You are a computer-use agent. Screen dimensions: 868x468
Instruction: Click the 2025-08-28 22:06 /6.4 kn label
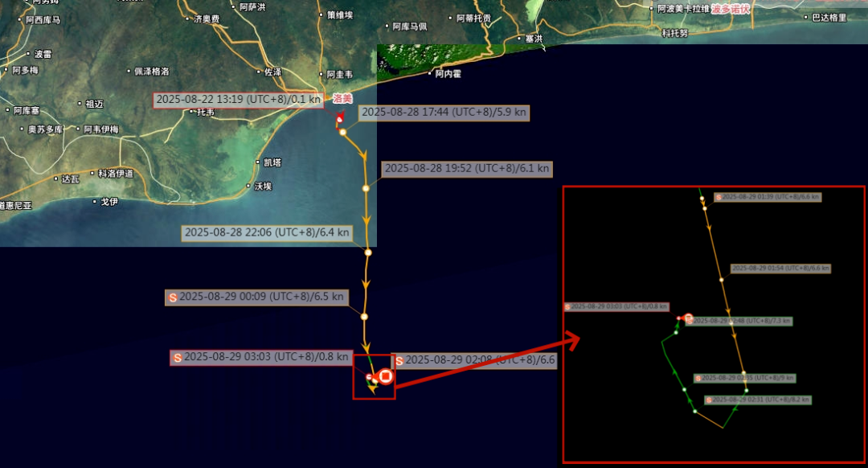point(267,232)
